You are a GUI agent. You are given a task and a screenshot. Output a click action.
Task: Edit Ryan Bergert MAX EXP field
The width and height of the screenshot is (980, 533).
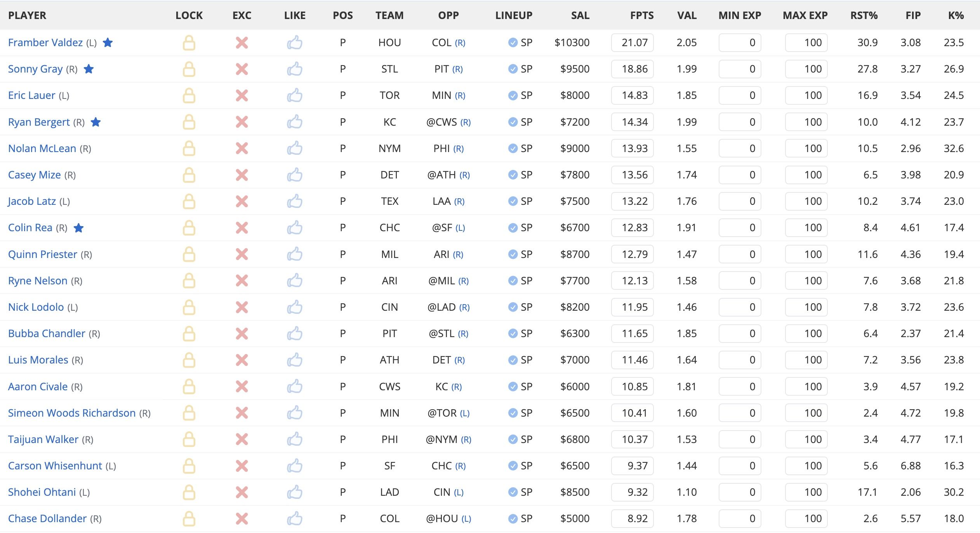806,122
